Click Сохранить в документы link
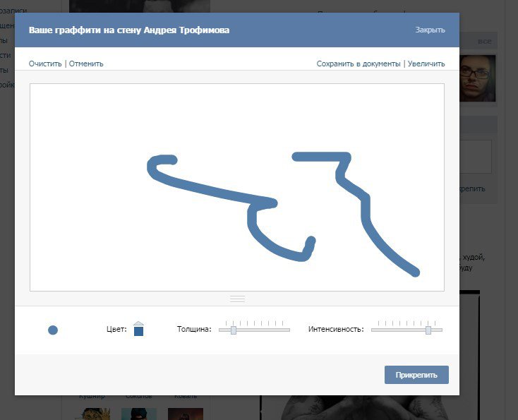The height and width of the screenshot is (420, 518). click(x=359, y=64)
